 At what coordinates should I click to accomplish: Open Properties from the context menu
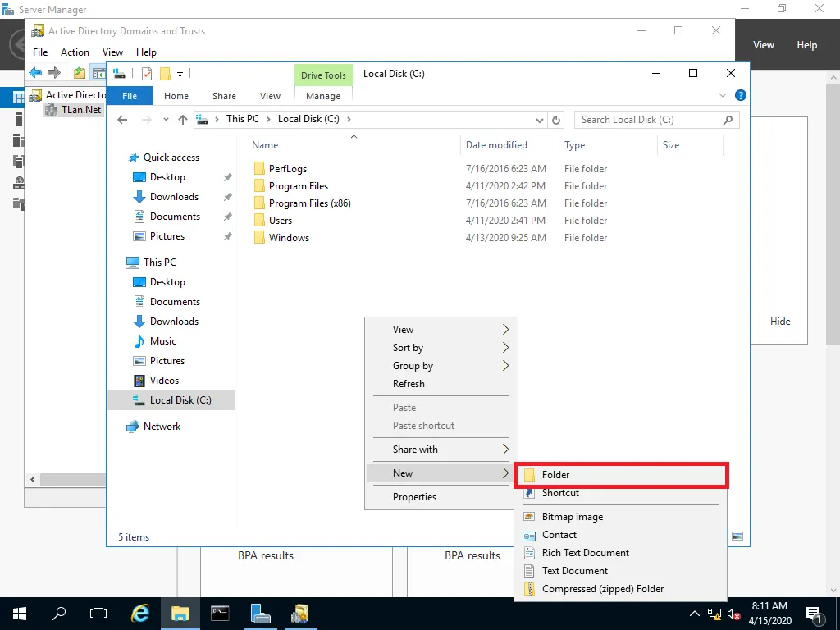tap(441, 497)
